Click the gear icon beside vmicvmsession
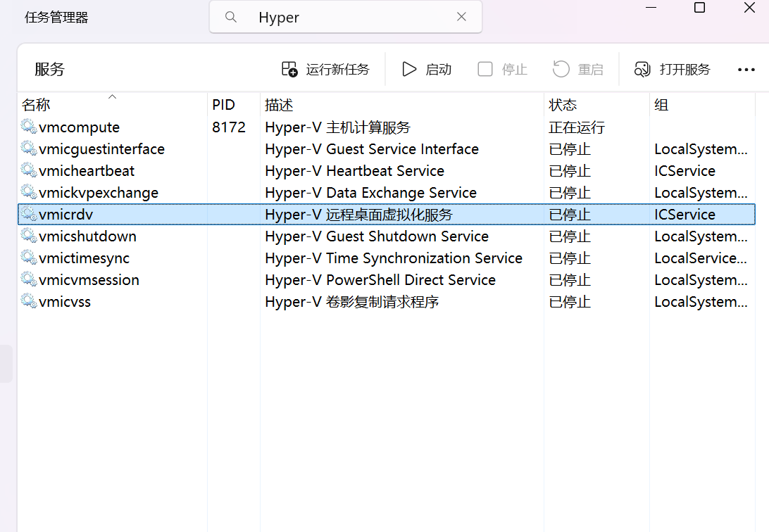Viewport: 769px width, 532px height. [29, 279]
